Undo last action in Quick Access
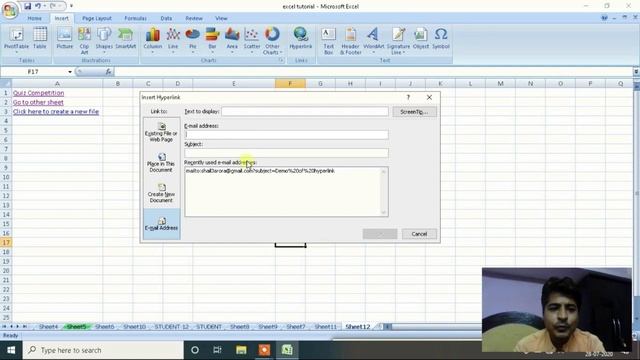The height and width of the screenshot is (360, 640). pyautogui.click(x=38, y=6)
